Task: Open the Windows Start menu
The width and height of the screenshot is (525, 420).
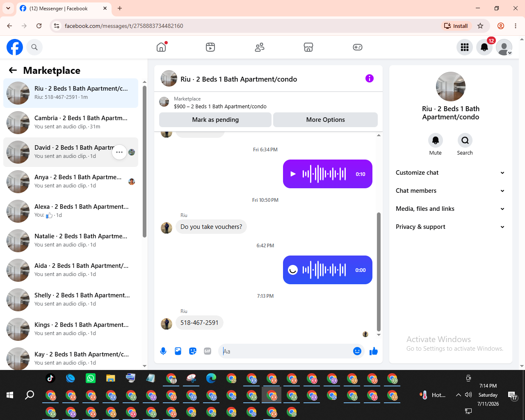Action: 10,395
